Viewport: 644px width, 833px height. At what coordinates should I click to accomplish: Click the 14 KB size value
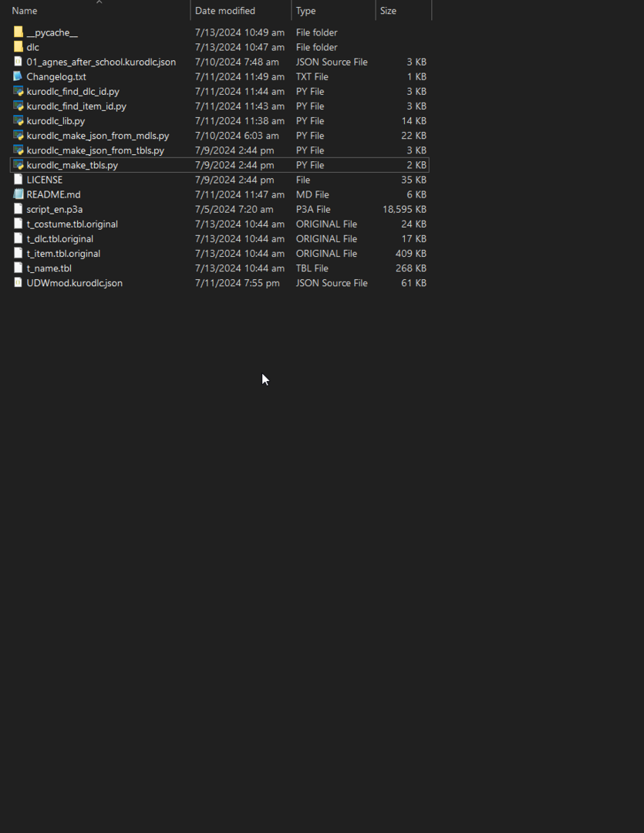click(x=414, y=120)
